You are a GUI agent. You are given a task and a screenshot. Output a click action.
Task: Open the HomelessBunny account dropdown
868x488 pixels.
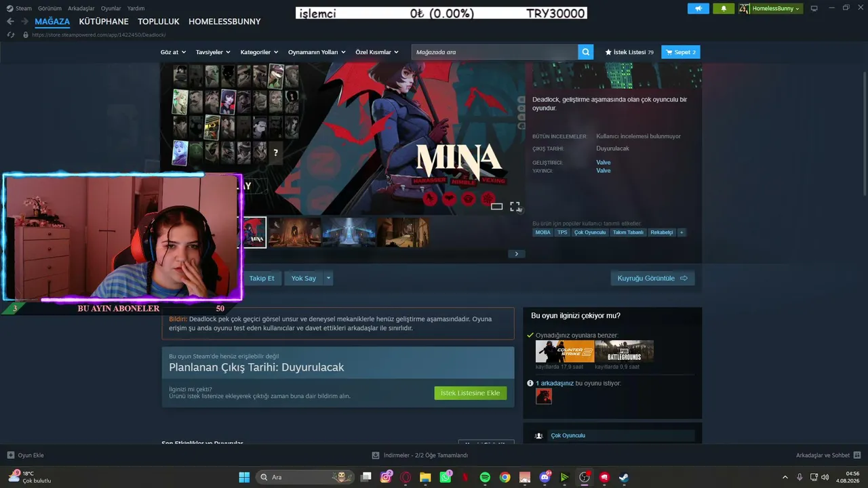(x=770, y=9)
